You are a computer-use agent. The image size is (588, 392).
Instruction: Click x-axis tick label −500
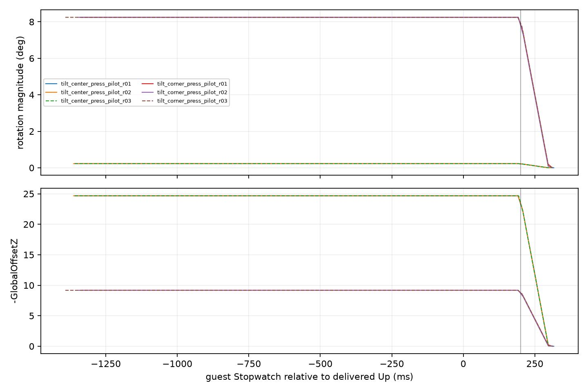[320, 364]
